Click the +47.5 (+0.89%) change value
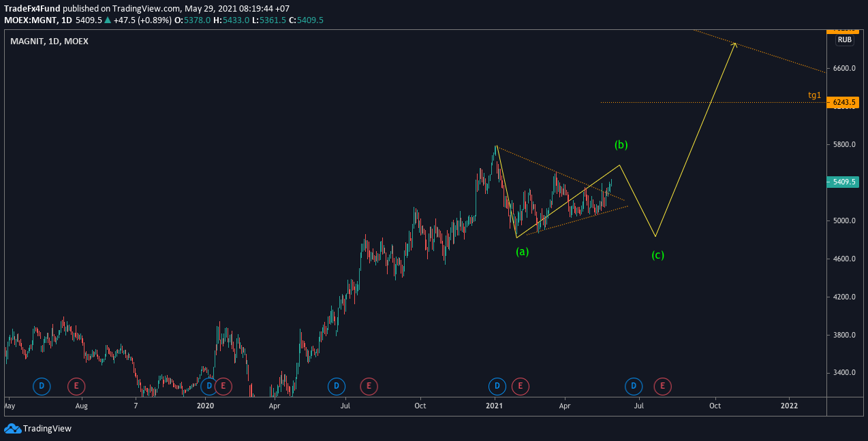868x441 pixels. pos(143,20)
